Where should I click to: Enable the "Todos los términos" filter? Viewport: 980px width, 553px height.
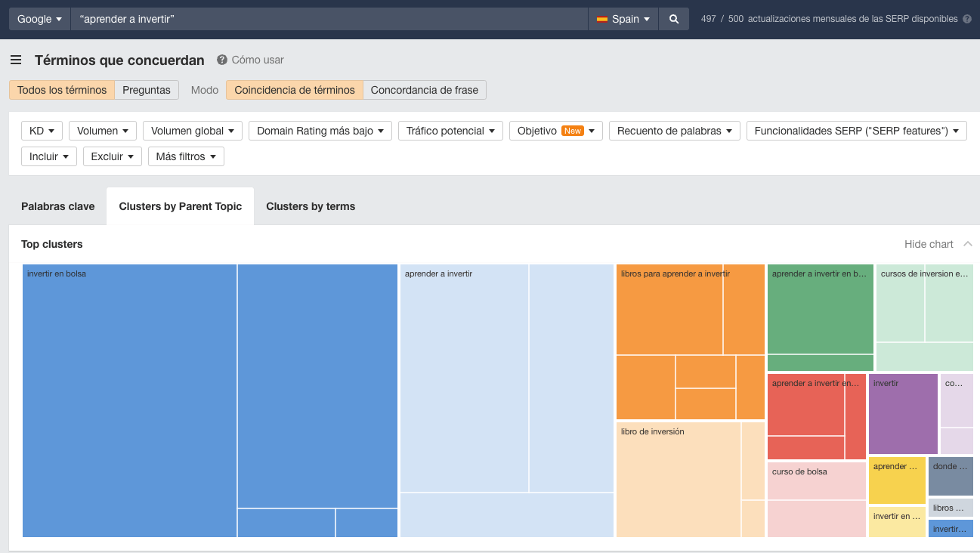coord(61,89)
